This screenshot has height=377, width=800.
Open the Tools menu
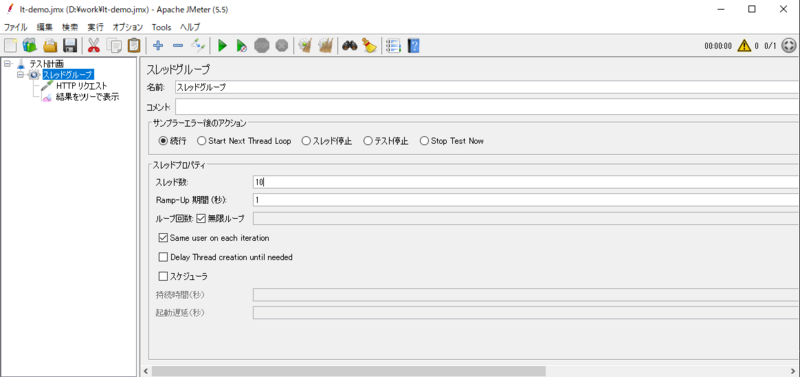(161, 28)
